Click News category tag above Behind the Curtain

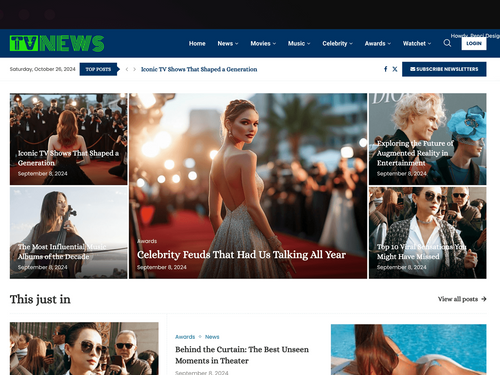point(212,337)
